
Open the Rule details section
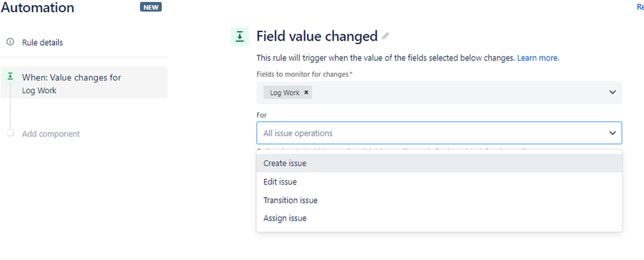click(43, 42)
